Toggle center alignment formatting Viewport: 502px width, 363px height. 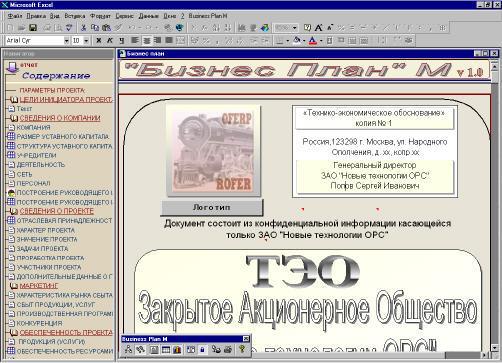tap(146, 41)
